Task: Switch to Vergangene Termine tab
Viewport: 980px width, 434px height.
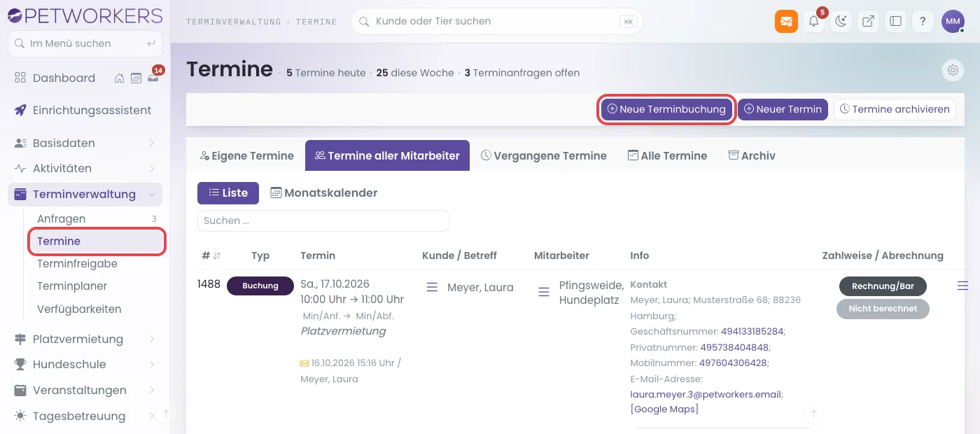Action: [544, 155]
